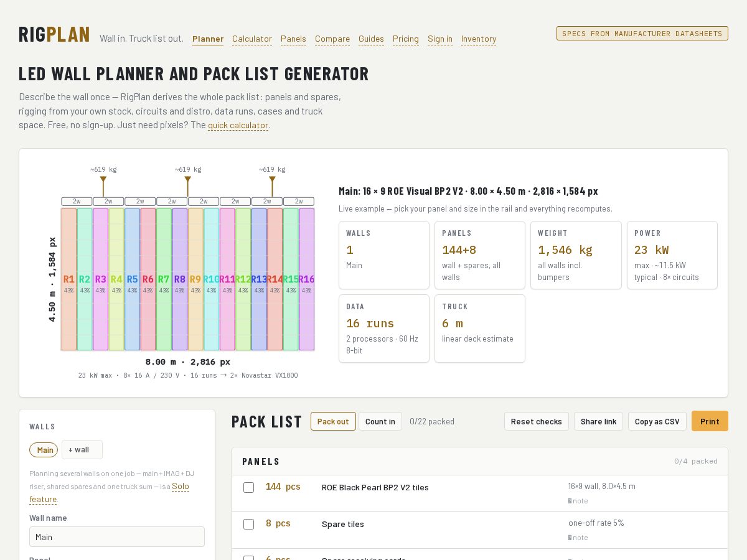Go to Pricing page
Screen dimensions: 747x560
click(x=406, y=39)
